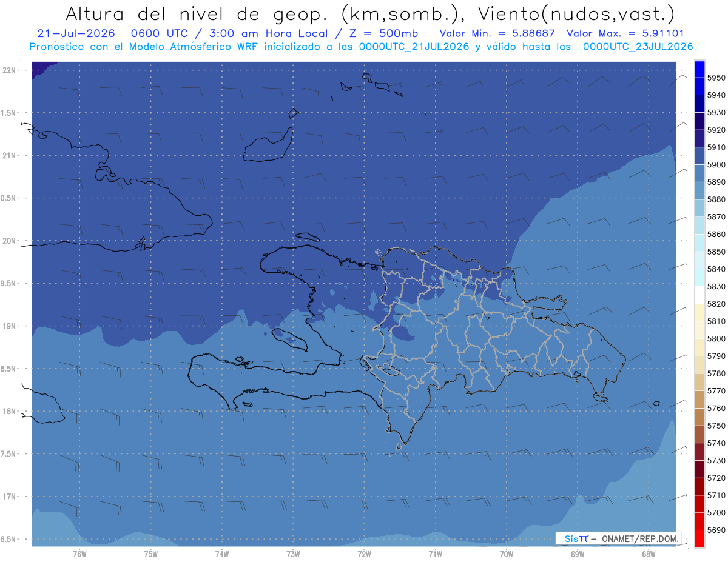Select the 5800 legend value
The image size is (728, 562).
[x=716, y=338]
